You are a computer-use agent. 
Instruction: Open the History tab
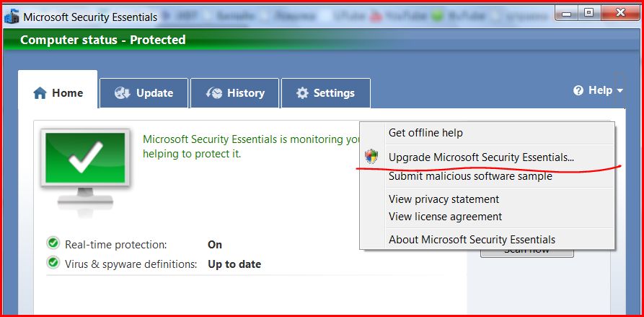234,93
